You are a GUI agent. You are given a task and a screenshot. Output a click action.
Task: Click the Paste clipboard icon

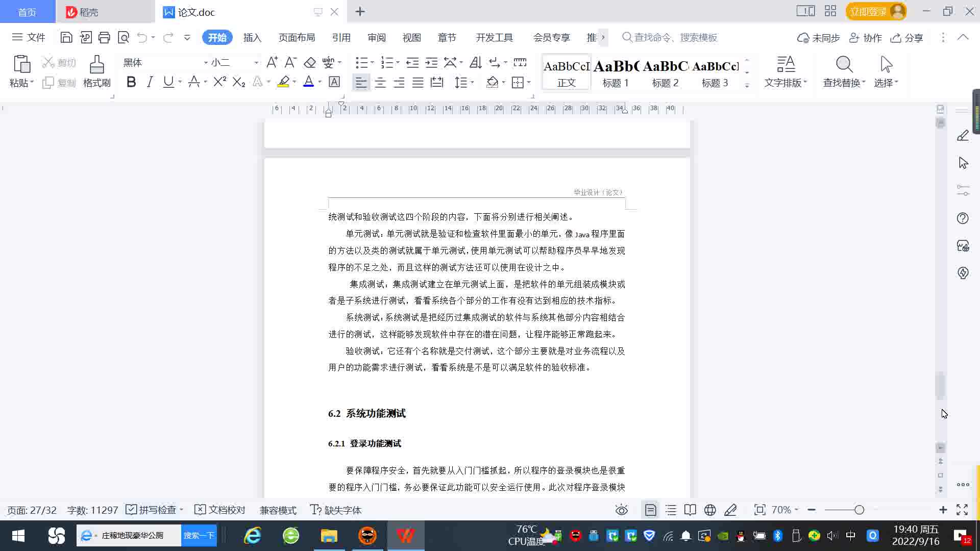[21, 64]
